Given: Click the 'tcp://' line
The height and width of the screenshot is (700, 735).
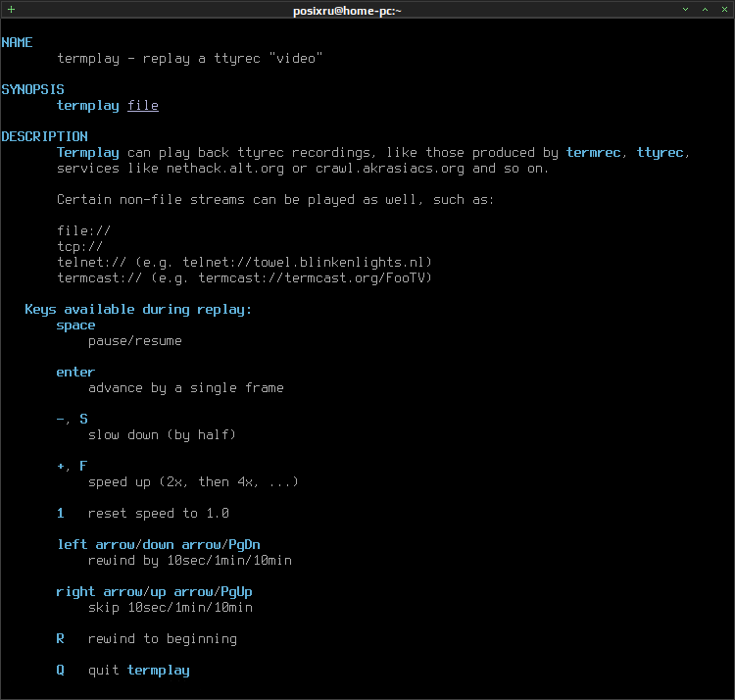Looking at the screenshot, I should click(79, 247).
